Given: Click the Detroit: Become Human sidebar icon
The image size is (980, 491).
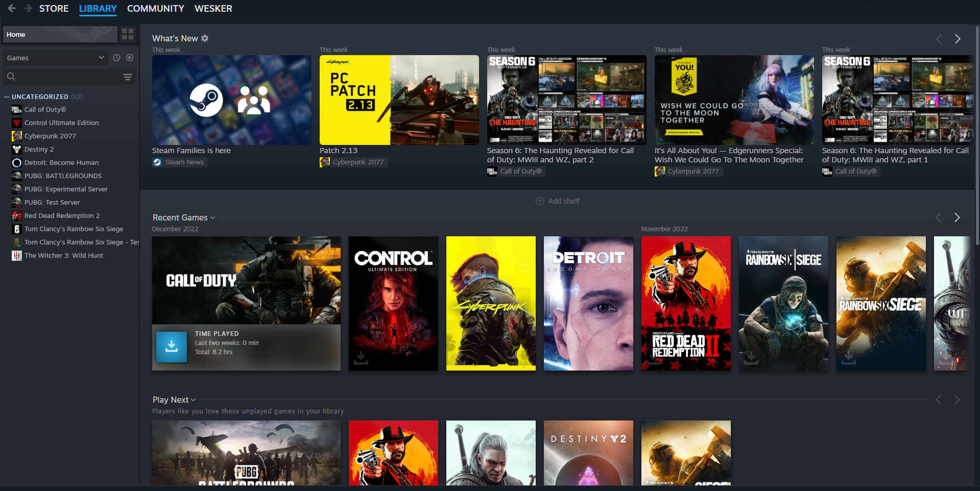Looking at the screenshot, I should point(17,162).
